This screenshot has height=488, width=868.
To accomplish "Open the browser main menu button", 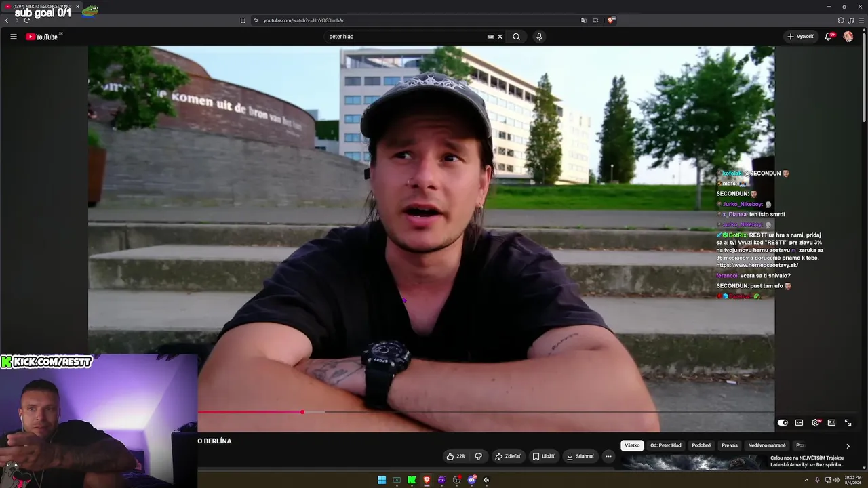I will coord(861,20).
